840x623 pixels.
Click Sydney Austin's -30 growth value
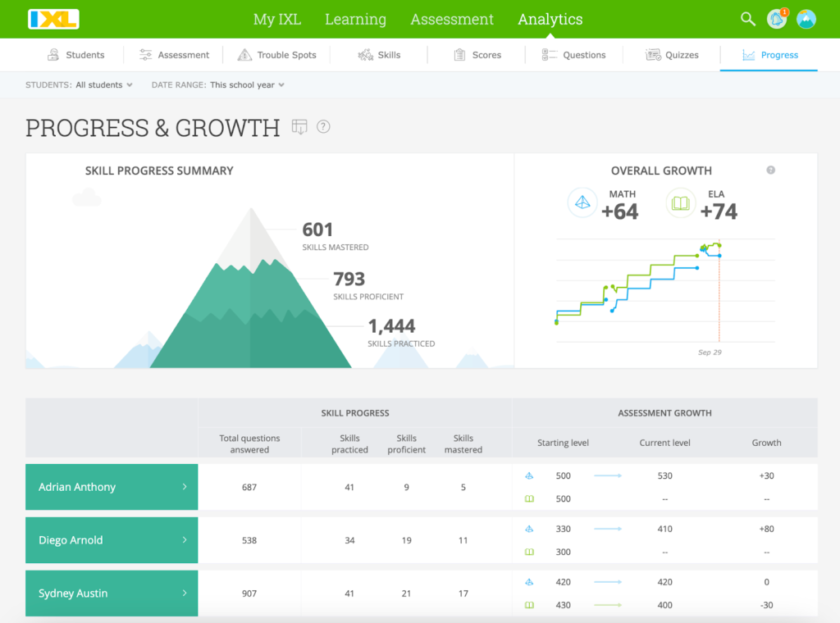pos(767,605)
